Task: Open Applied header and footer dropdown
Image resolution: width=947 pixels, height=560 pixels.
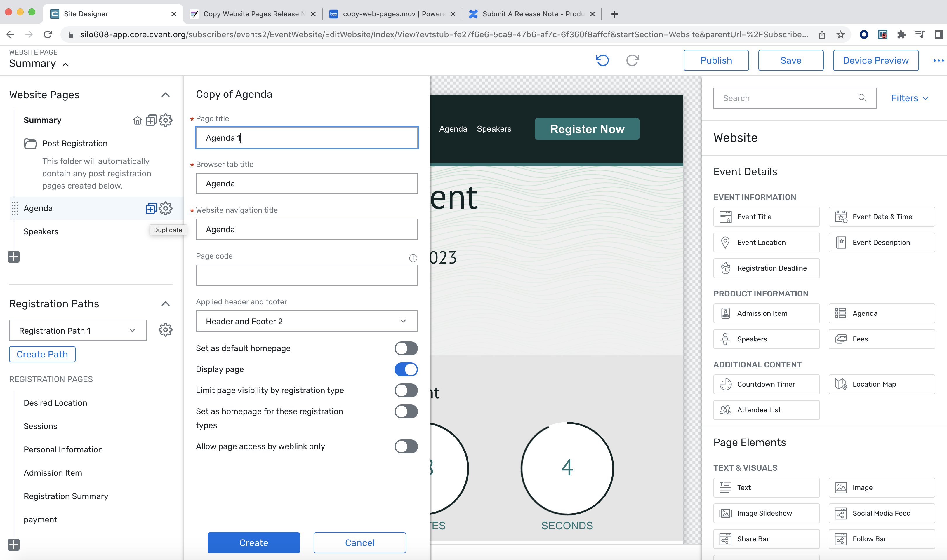Action: (306, 321)
